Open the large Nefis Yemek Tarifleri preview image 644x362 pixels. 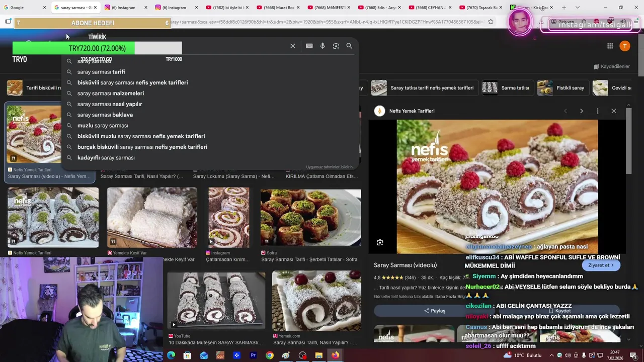(497, 186)
